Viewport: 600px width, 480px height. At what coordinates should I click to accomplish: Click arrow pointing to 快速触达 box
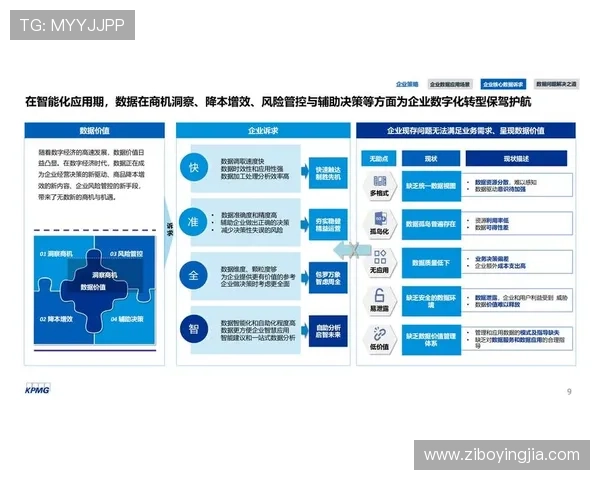pos(305,171)
